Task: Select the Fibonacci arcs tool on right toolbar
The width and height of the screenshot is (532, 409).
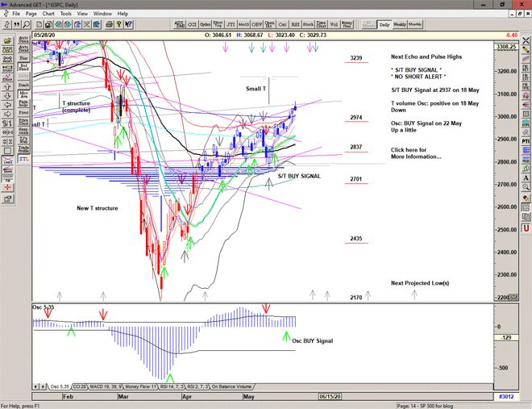Action: coord(526,95)
